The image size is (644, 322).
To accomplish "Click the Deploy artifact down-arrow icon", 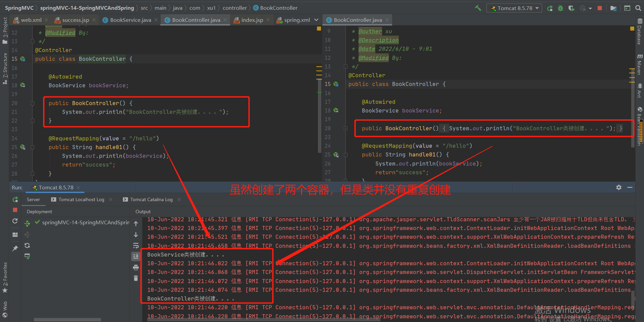I will coord(27,256).
